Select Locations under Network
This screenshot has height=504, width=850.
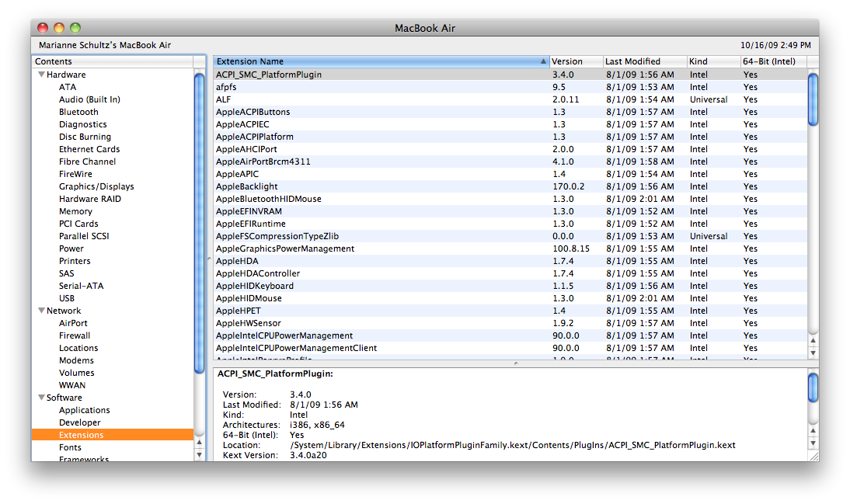click(x=78, y=349)
